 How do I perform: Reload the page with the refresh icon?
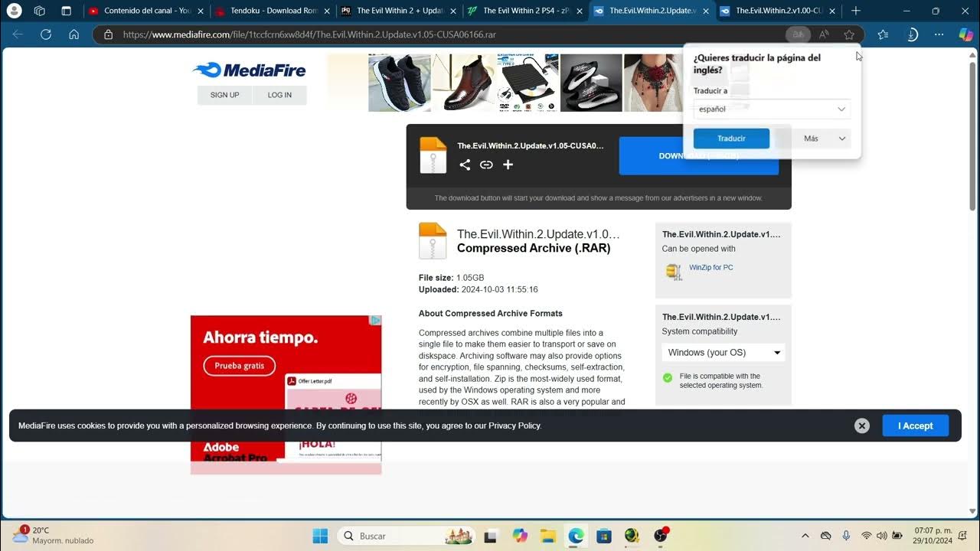pyautogui.click(x=46, y=34)
